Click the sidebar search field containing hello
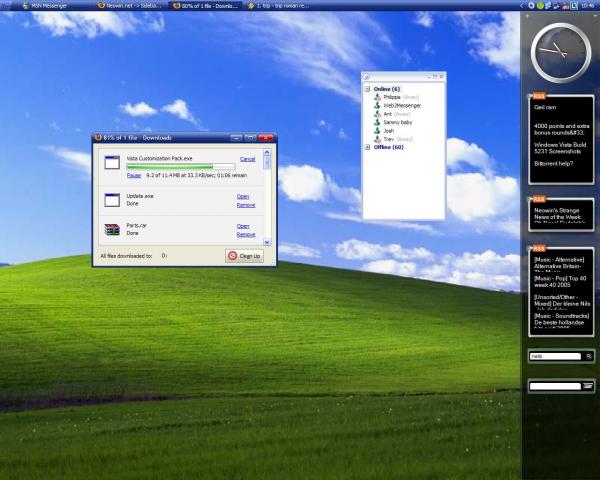The image size is (600, 480). tap(556, 356)
